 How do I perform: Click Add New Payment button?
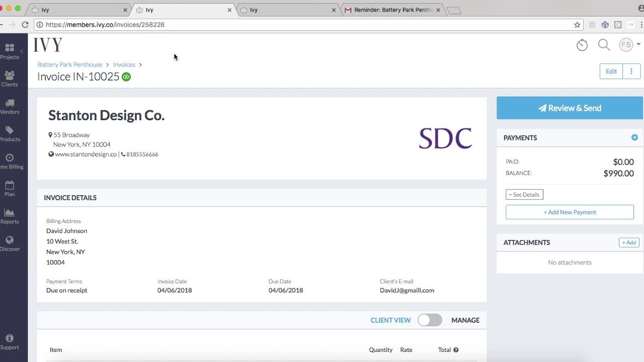click(x=570, y=212)
